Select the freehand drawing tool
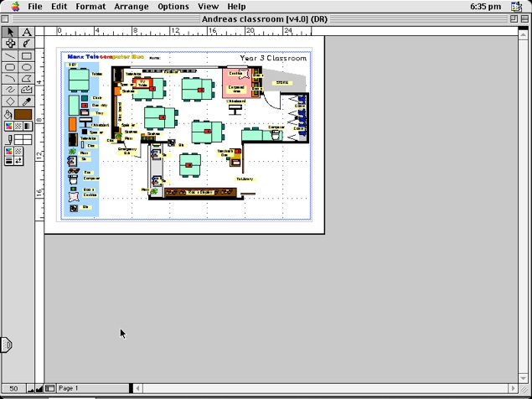The image size is (532, 399). click(10, 90)
